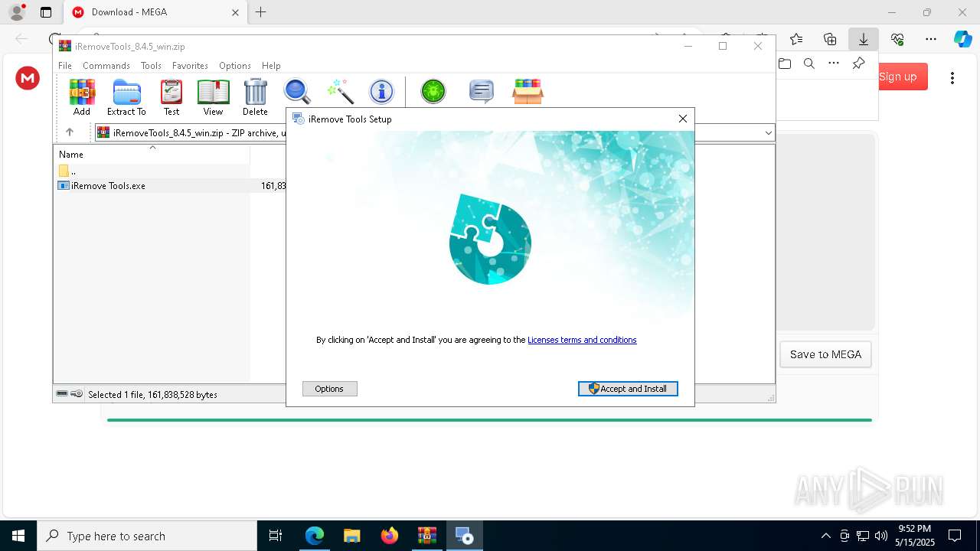
Task: Open Edge tab actions menu icon
Action: pyautogui.click(x=46, y=12)
